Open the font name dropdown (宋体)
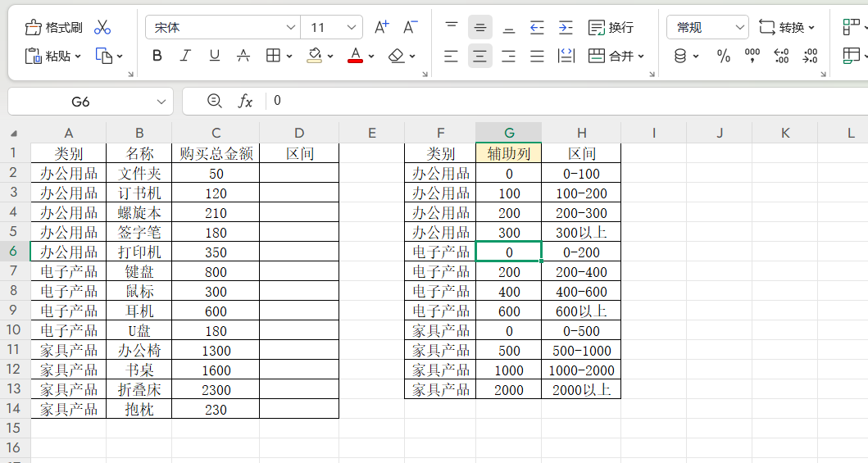Screen dimensions: 868x463 [x=291, y=27]
